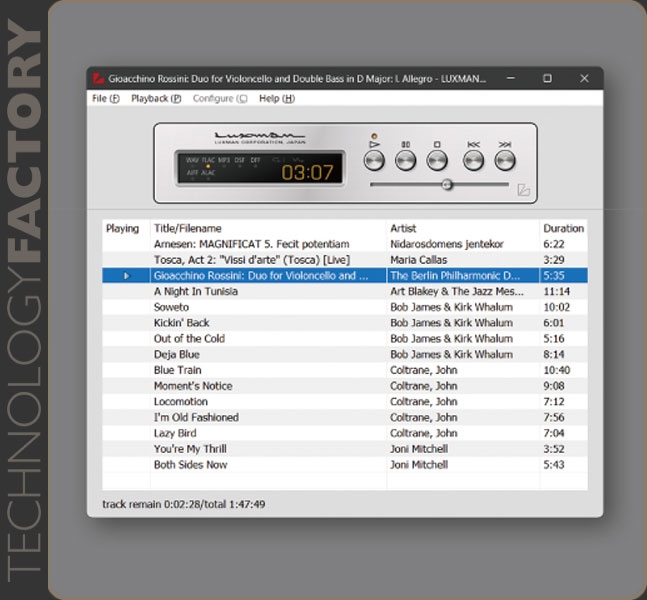Sort by the Duration column header
Viewport: 647px width, 600px height.
[x=564, y=228]
